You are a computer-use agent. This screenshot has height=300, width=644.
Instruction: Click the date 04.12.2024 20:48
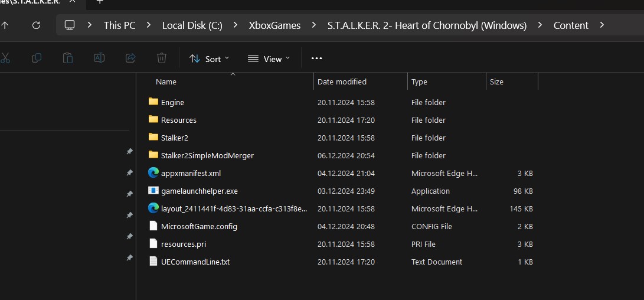[346, 226]
